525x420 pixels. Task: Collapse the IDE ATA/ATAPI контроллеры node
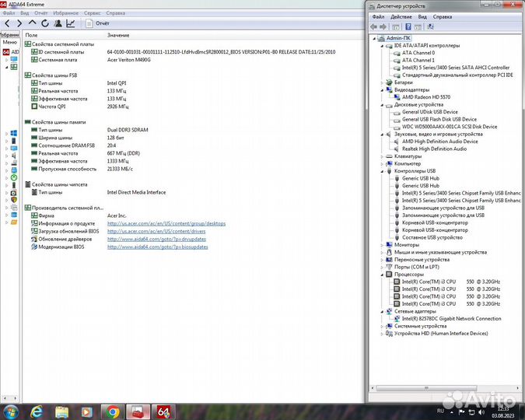pos(382,46)
